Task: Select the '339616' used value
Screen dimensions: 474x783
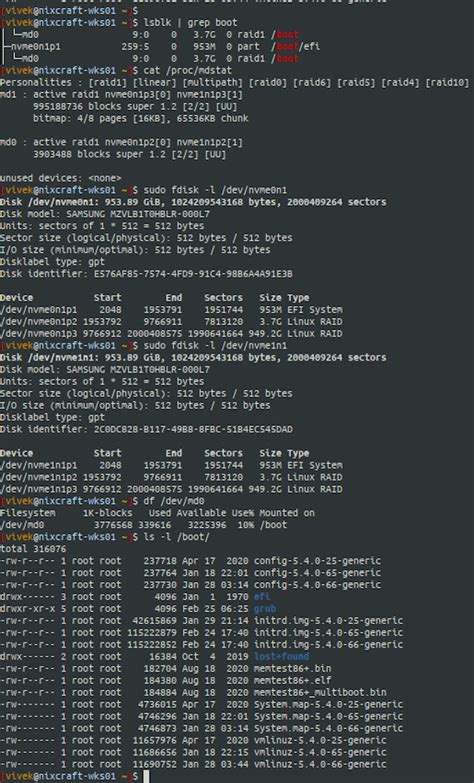Action: 154,525
